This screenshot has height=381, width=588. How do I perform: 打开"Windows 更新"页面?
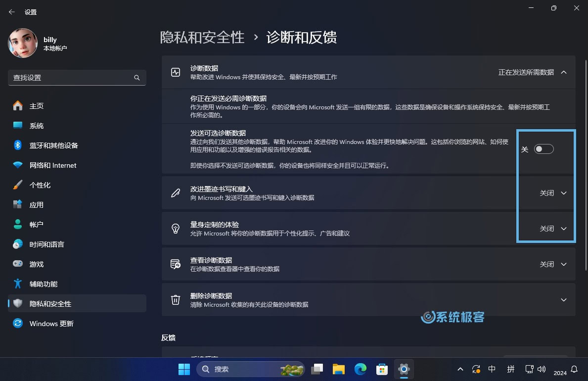point(52,323)
